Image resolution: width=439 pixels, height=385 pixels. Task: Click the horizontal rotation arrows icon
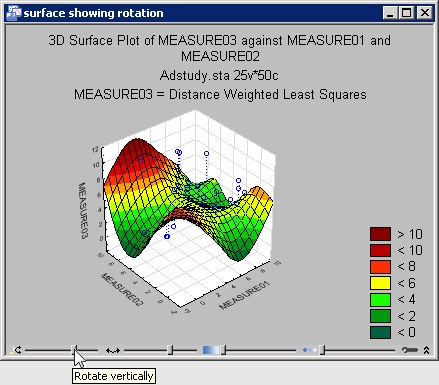tap(113, 350)
